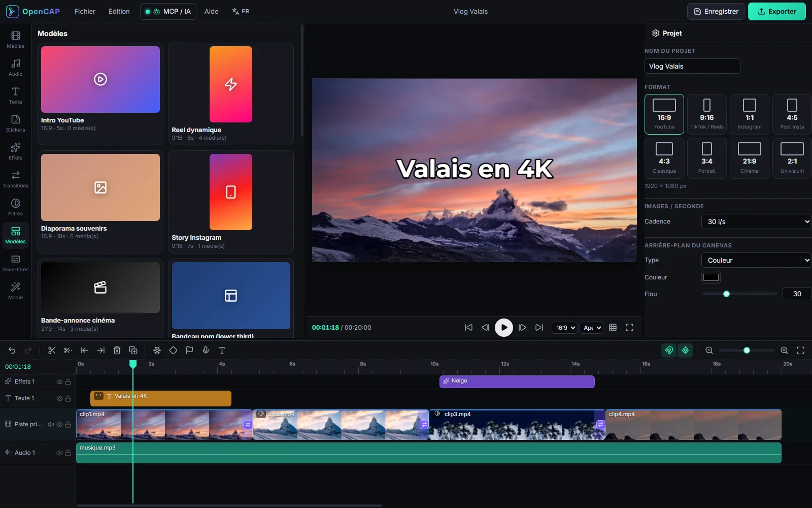This screenshot has width=812, height=508.
Task: Toggle the preview grid overlay
Action: click(613, 328)
